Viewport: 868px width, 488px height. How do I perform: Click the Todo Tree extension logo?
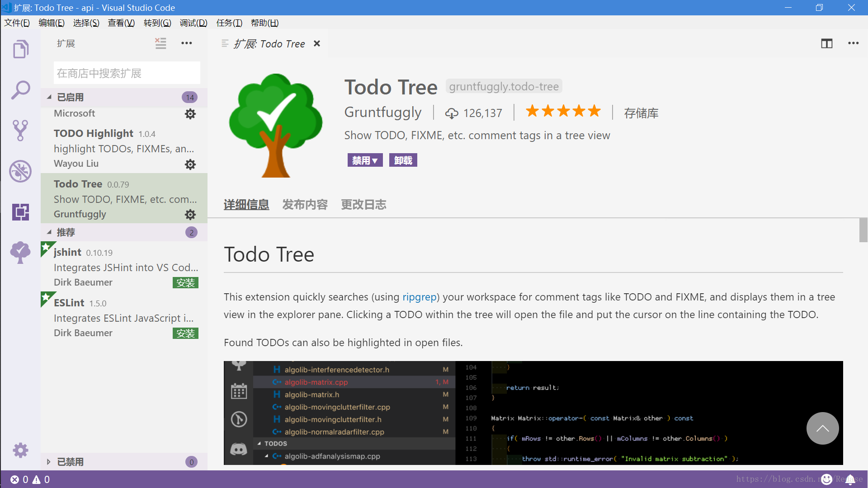(x=276, y=125)
